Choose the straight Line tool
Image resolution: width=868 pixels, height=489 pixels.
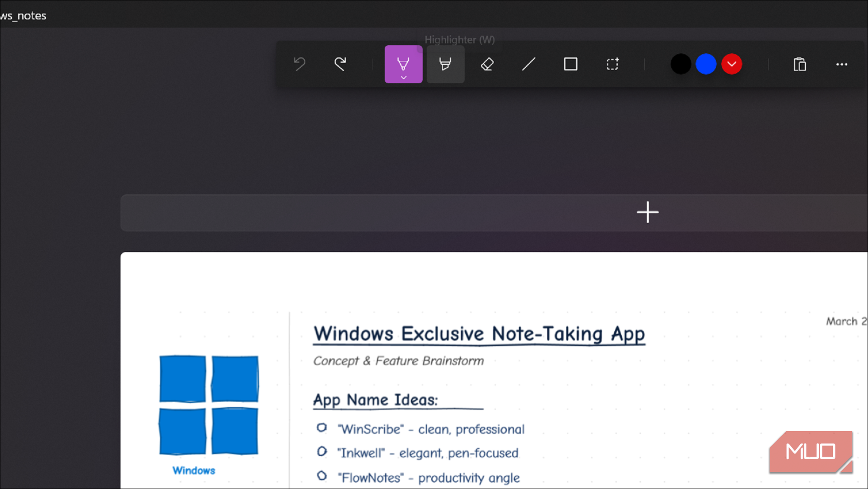[529, 64]
